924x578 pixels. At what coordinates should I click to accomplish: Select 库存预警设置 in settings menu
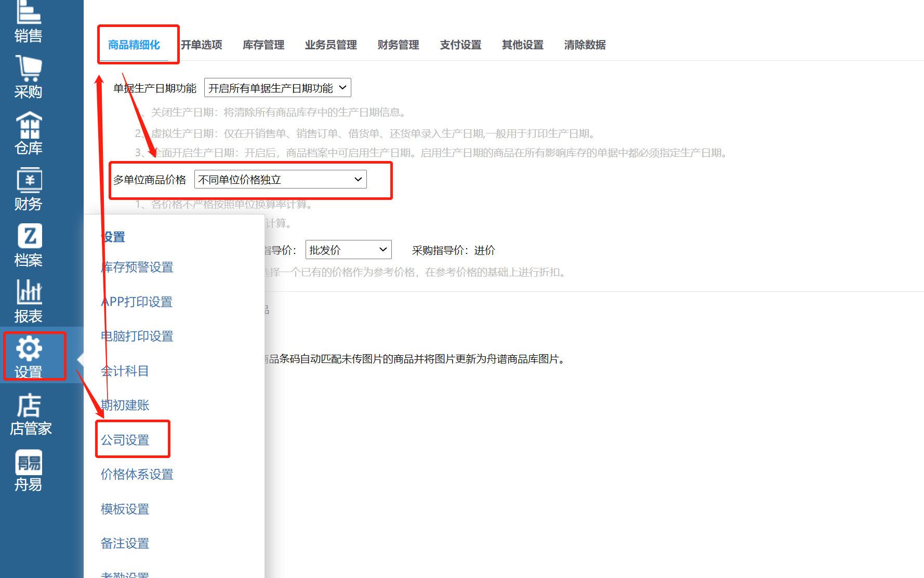137,267
